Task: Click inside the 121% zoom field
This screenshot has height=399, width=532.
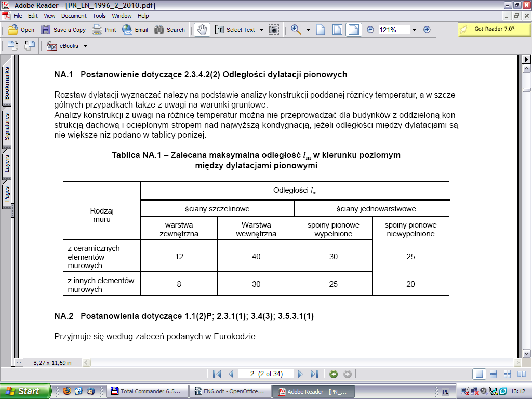Action: coord(394,30)
